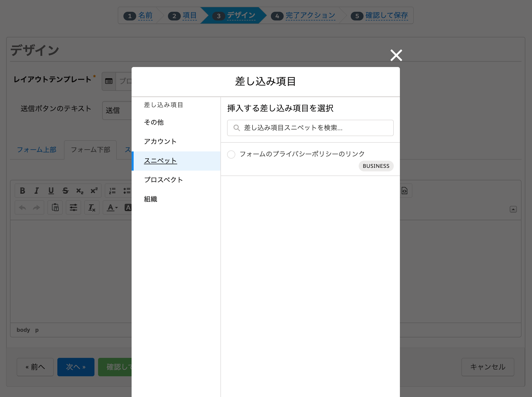
Task: Click body element path label
Action: coord(23,330)
